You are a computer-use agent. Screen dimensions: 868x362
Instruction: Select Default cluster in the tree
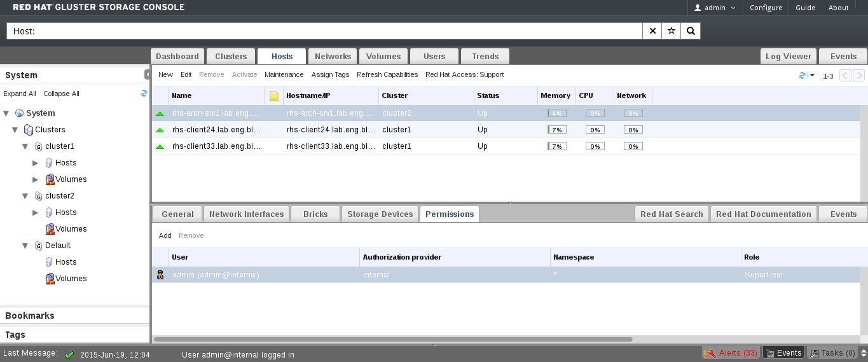click(57, 246)
